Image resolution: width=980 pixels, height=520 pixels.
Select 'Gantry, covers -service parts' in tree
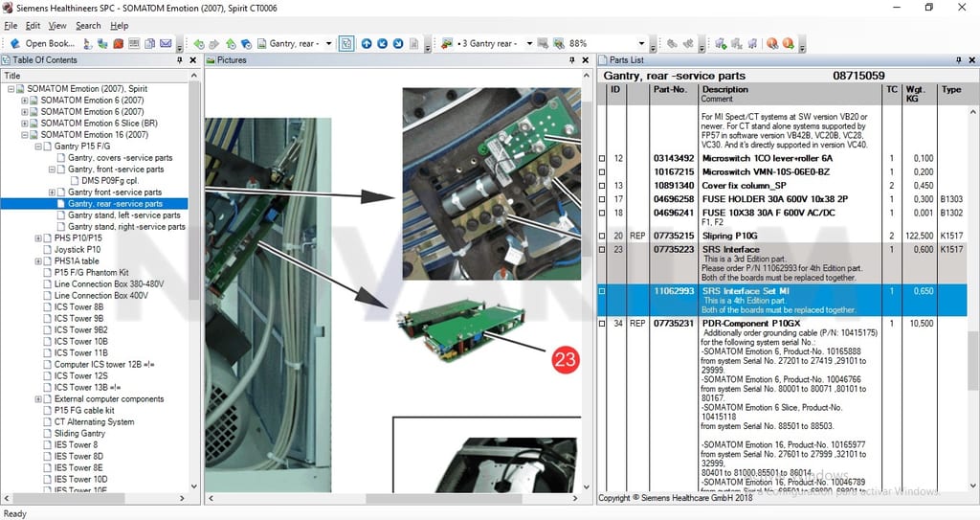pyautogui.click(x=120, y=158)
